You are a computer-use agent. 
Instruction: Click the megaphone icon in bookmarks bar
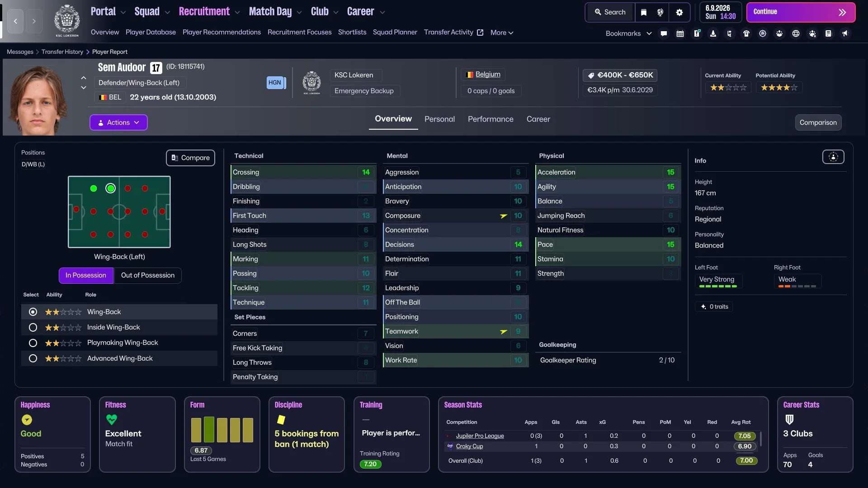tap(845, 33)
